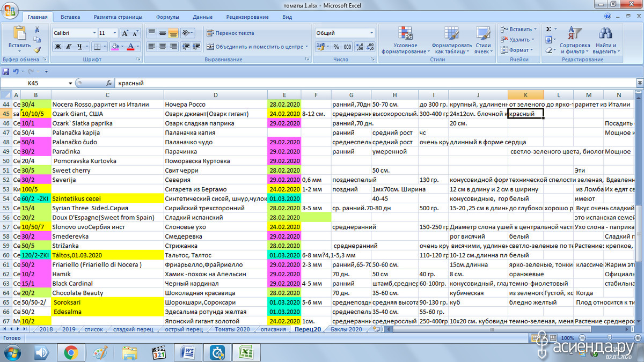Open the text orientation button
The width and height of the screenshot is (644, 362).
(187, 33)
